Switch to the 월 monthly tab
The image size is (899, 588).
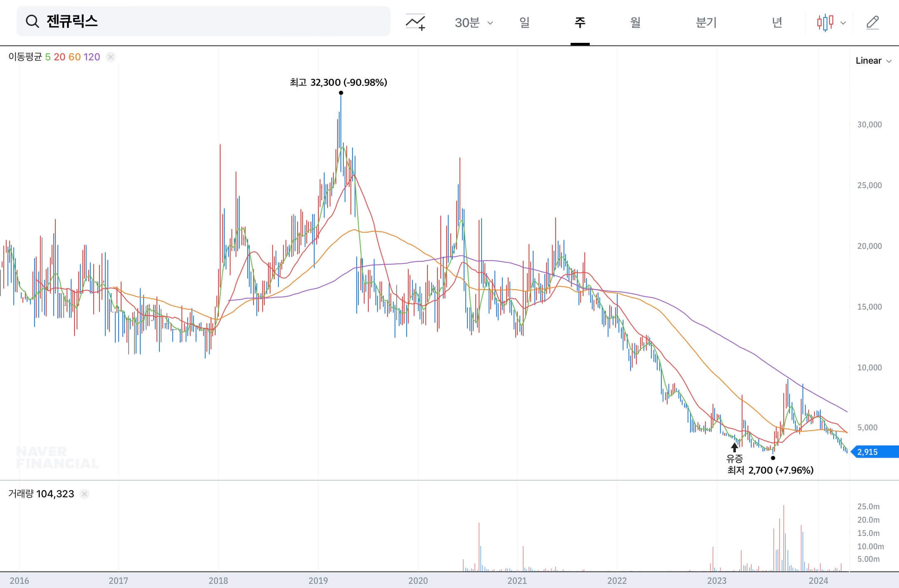pos(635,22)
